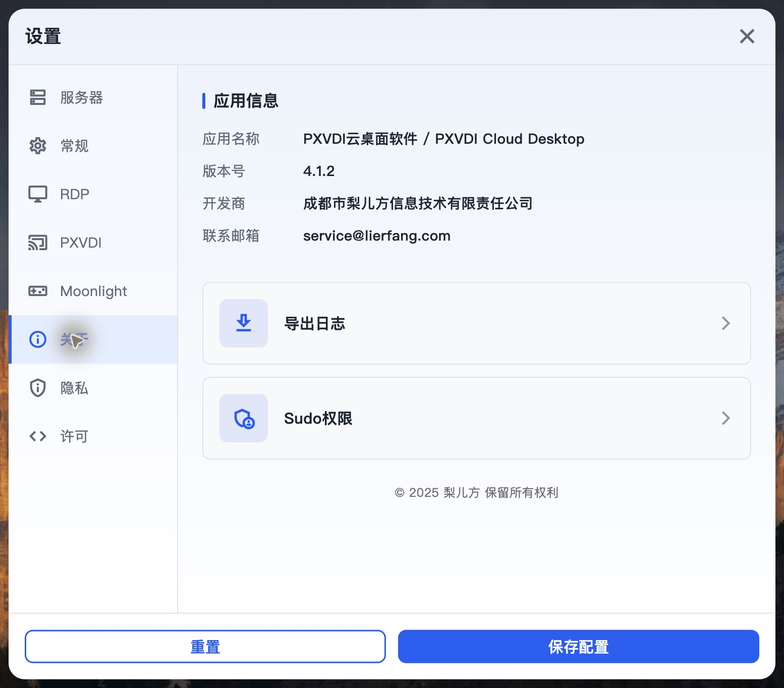The height and width of the screenshot is (688, 784).
Task: Click the developer name 成都市梨儿方信息技术有限责任公司
Action: [x=418, y=203]
